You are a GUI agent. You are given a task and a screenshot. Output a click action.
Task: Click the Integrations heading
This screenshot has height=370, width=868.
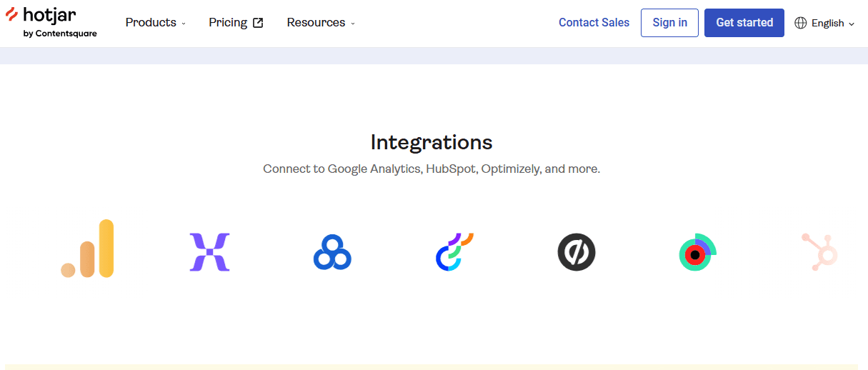(431, 142)
